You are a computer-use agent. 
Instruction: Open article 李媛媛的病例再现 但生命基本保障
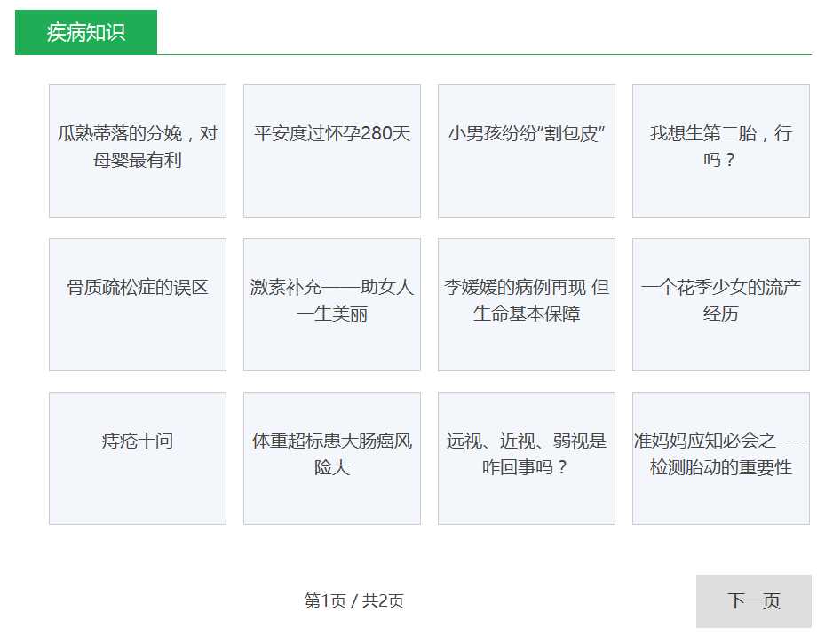tap(526, 304)
